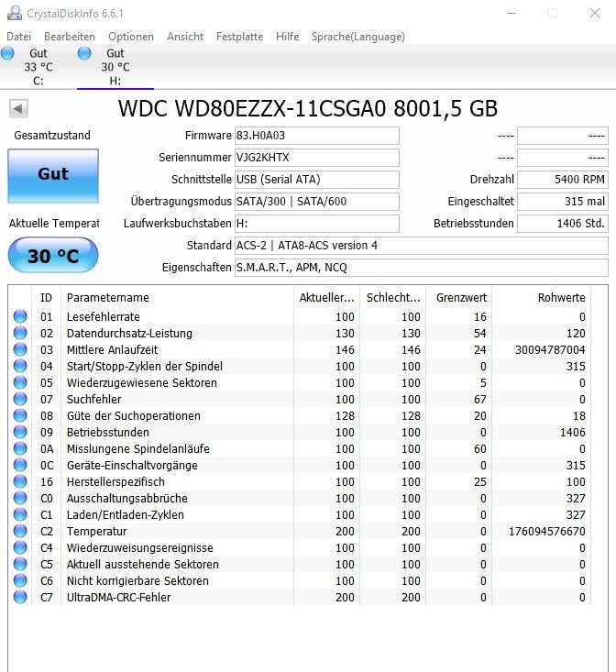Click the Standard field ACS-2 | ATA8-ACS
Viewport: 616px width, 672px height.
422,246
